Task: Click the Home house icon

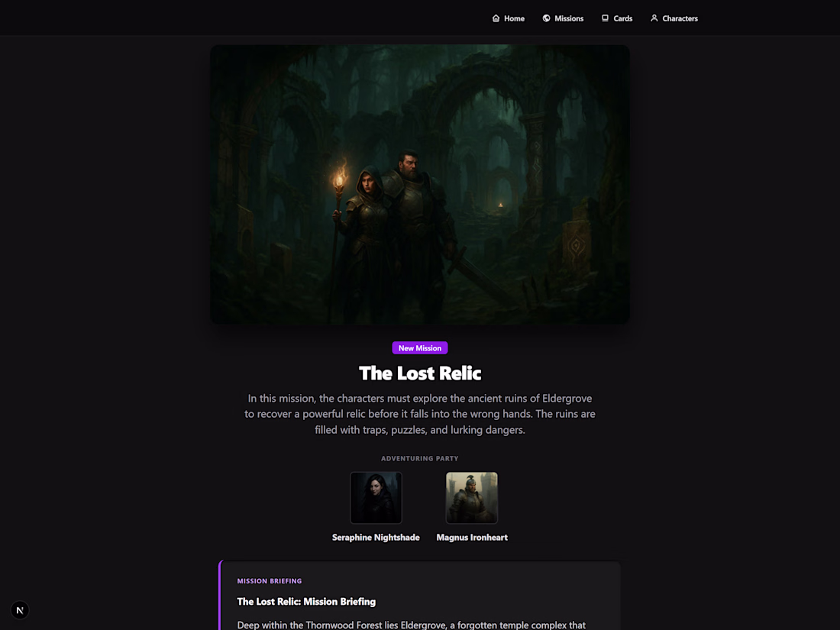Action: tap(496, 18)
